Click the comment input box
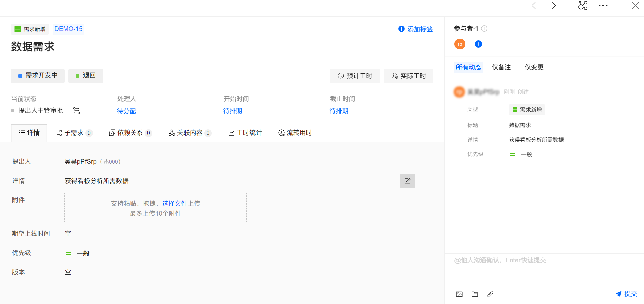Viewport: 644px width, 304px height. tap(544, 270)
